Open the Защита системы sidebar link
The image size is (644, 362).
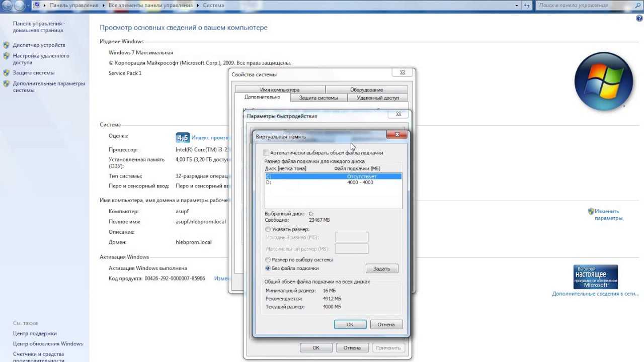pos(34,72)
